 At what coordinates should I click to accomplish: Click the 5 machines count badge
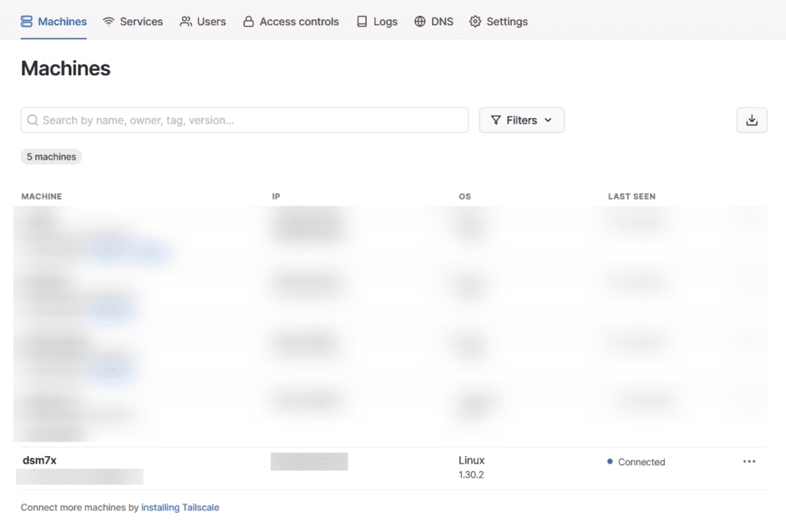tap(51, 157)
